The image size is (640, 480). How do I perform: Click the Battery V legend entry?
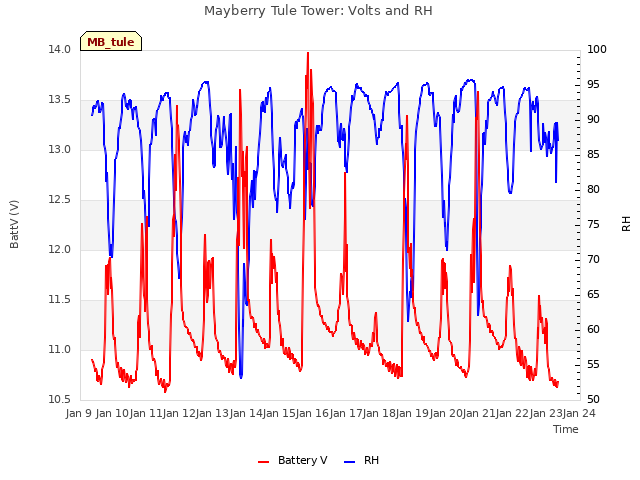click(293, 460)
